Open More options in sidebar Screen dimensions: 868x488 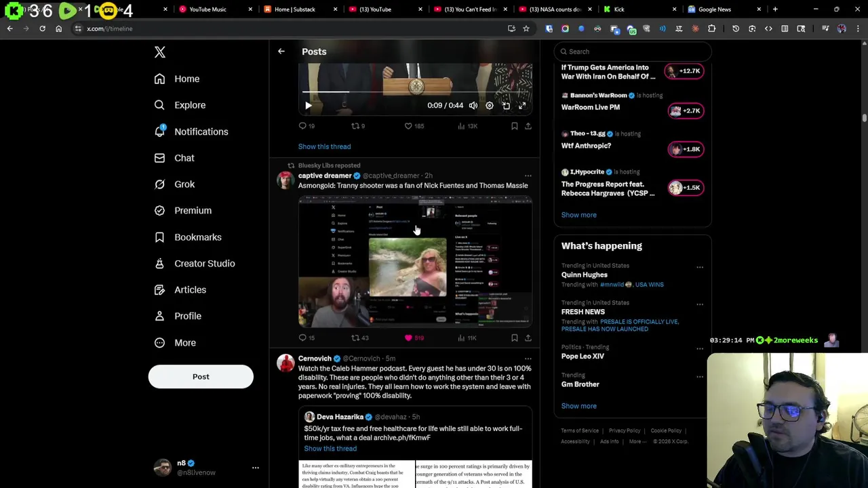pyautogui.click(x=175, y=342)
